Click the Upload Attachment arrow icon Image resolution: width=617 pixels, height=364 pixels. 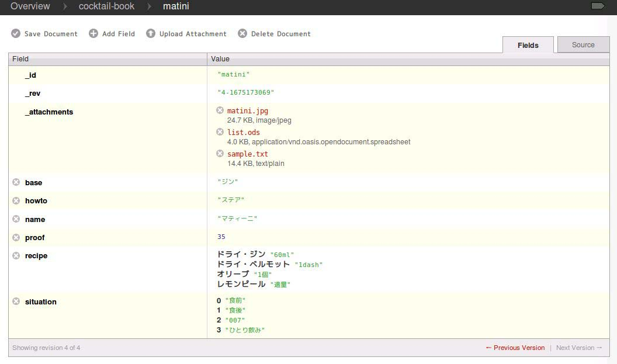point(151,33)
